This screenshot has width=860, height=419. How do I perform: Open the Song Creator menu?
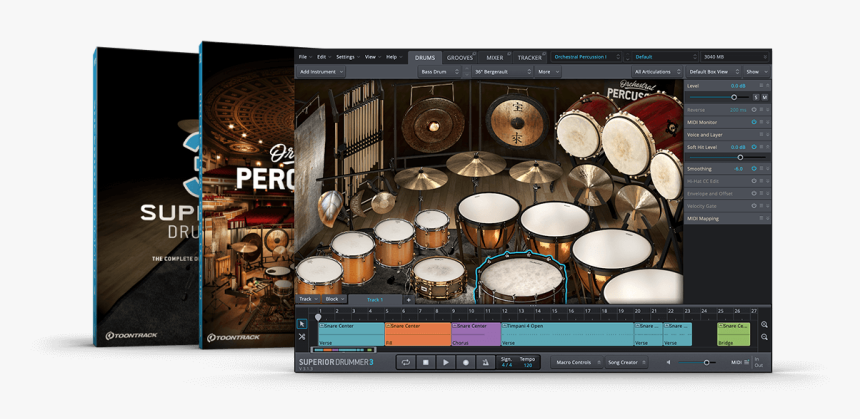[626, 363]
